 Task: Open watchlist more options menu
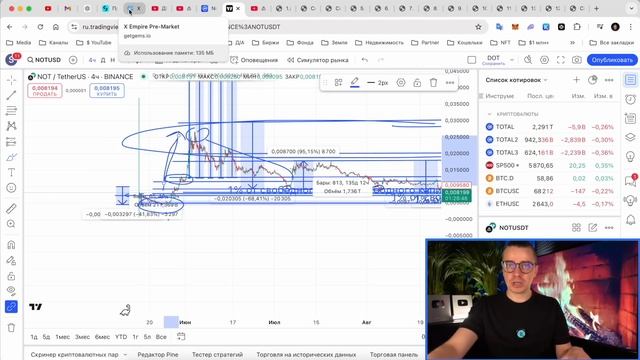coord(609,80)
